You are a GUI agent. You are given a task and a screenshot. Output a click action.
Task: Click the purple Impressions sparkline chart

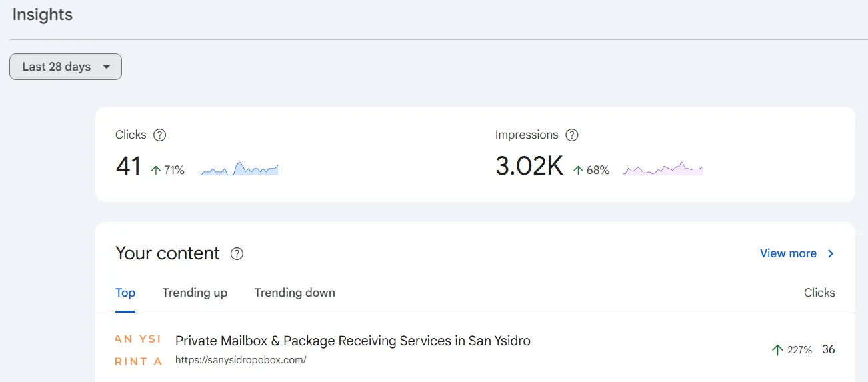663,169
